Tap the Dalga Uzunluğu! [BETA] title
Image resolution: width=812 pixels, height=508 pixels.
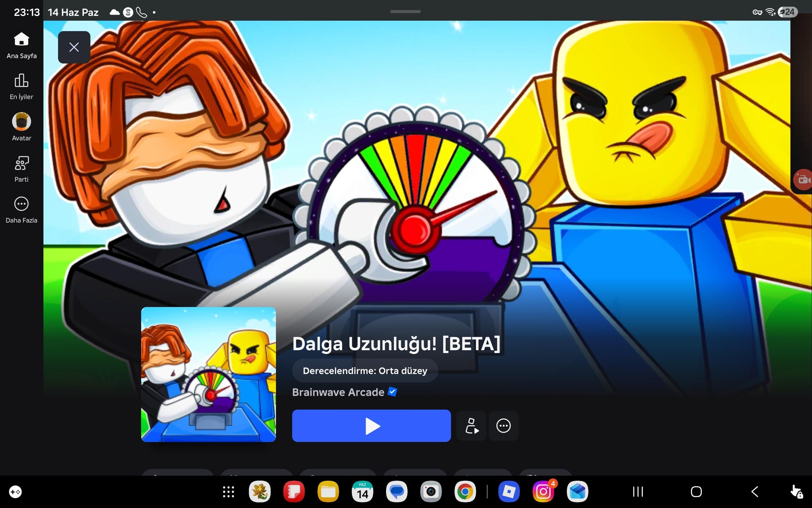pos(396,344)
